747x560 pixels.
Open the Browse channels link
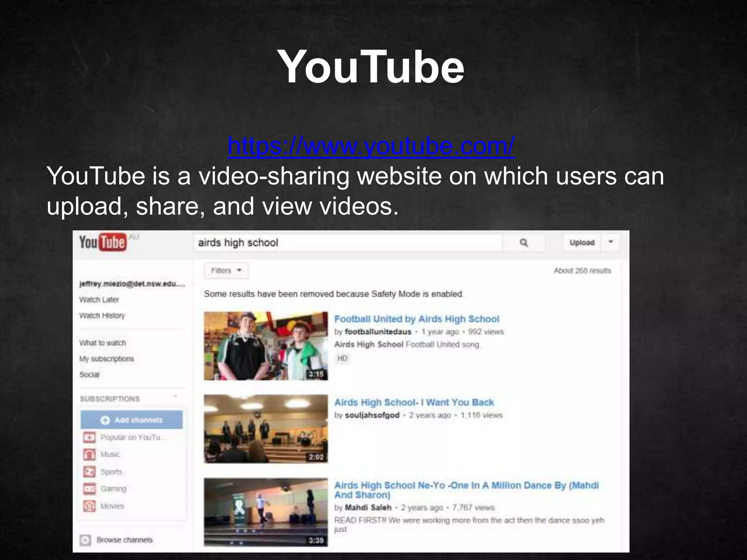(x=124, y=540)
